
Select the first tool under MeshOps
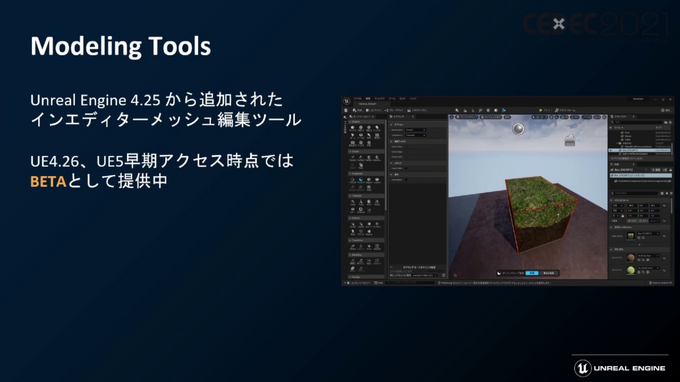(353, 261)
